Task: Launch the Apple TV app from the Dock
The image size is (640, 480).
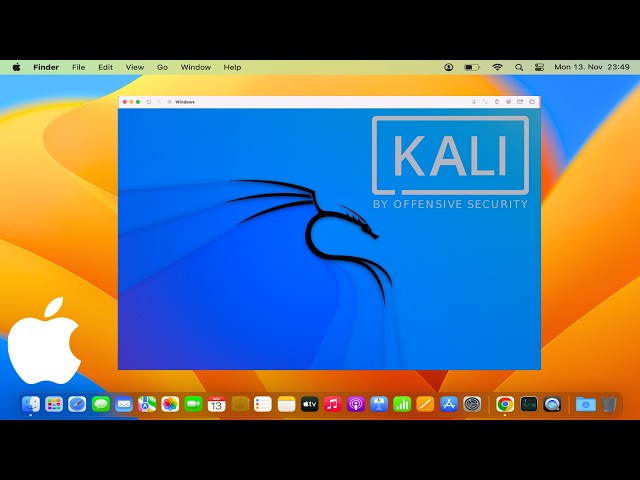Action: (309, 404)
